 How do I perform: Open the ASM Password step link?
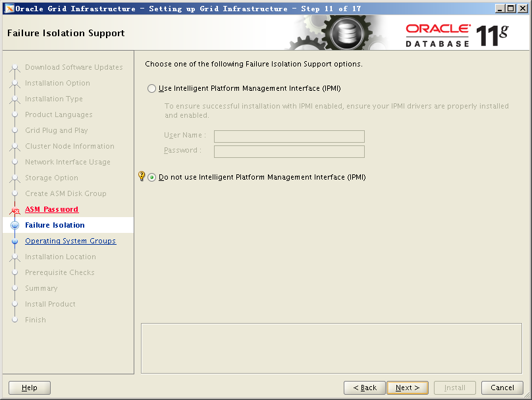51,209
